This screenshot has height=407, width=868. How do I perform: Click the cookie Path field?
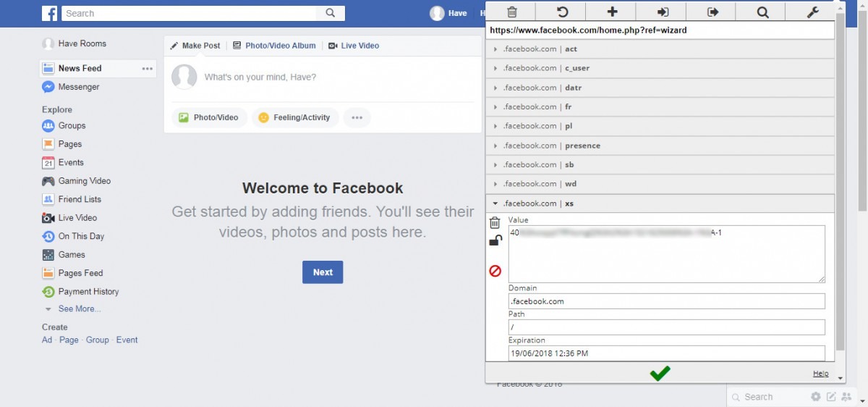click(x=667, y=327)
